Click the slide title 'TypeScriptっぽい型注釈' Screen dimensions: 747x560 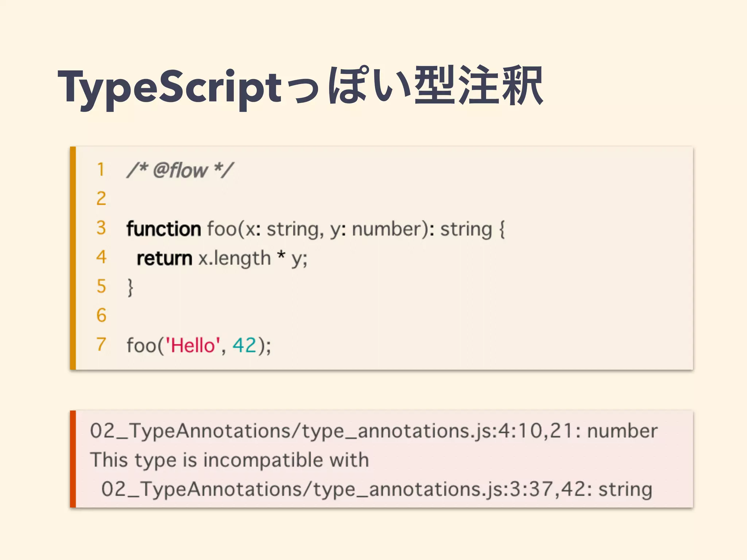[301, 87]
